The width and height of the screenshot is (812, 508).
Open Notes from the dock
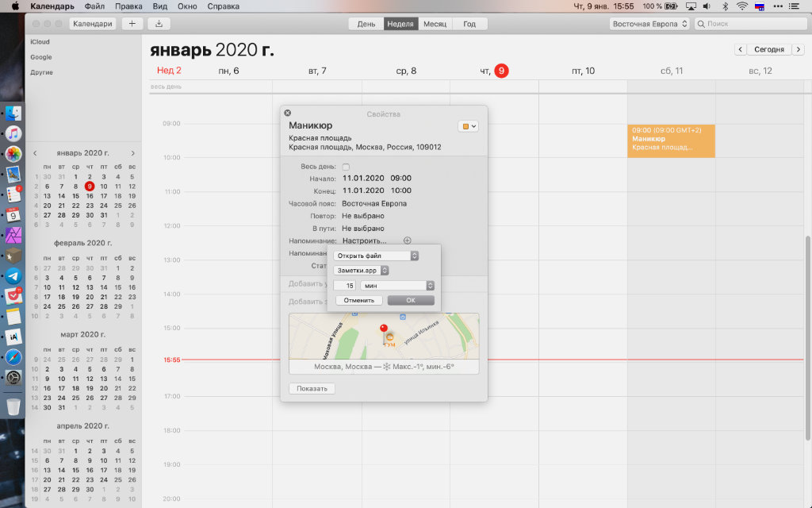pos(13,317)
